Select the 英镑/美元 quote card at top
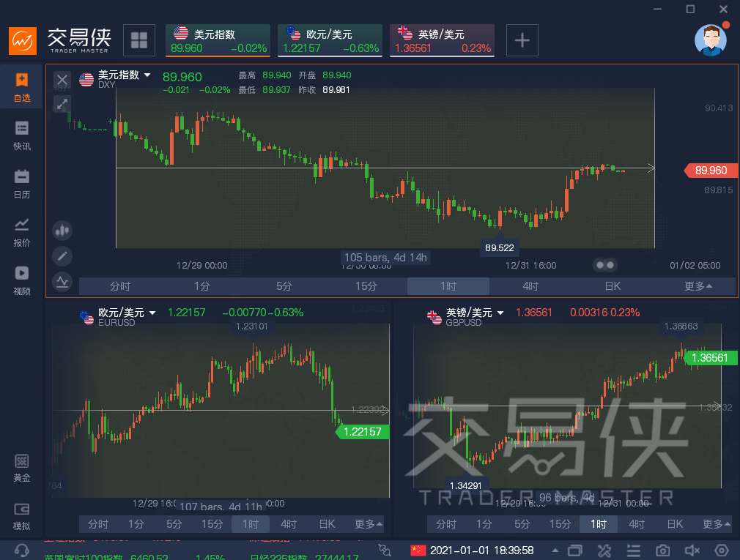 pos(442,40)
